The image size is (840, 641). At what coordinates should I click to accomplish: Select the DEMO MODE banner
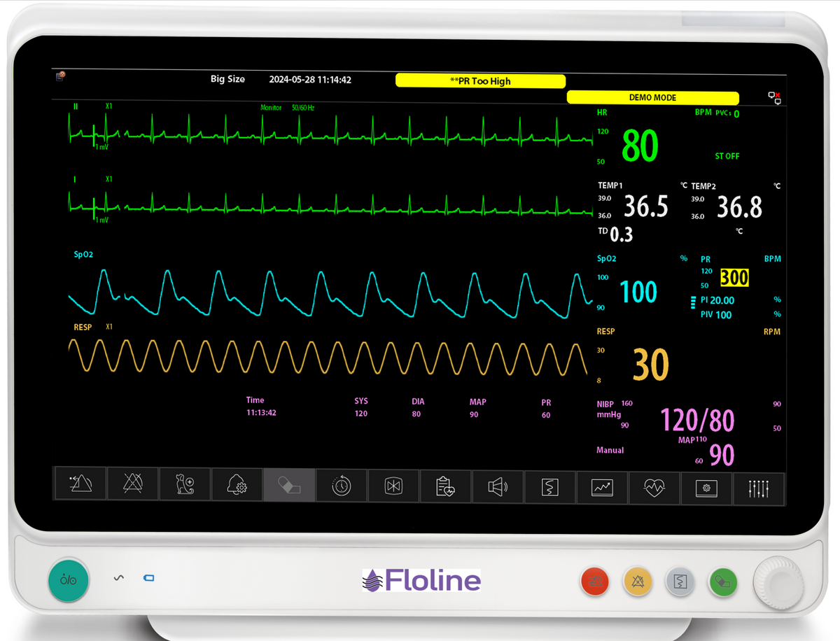[x=652, y=97]
